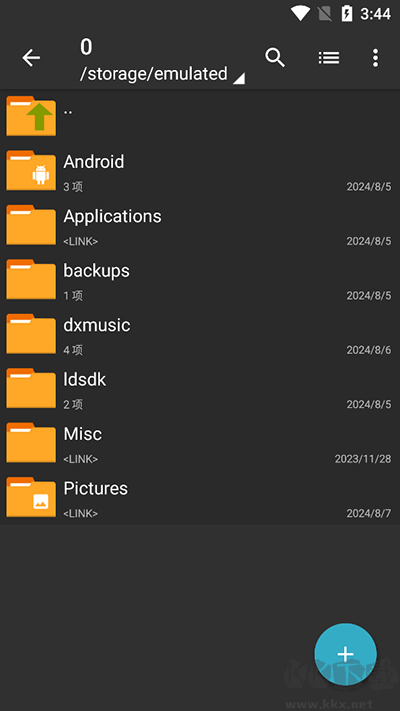Tap the blue plus floating button
The height and width of the screenshot is (711, 400).
click(346, 654)
